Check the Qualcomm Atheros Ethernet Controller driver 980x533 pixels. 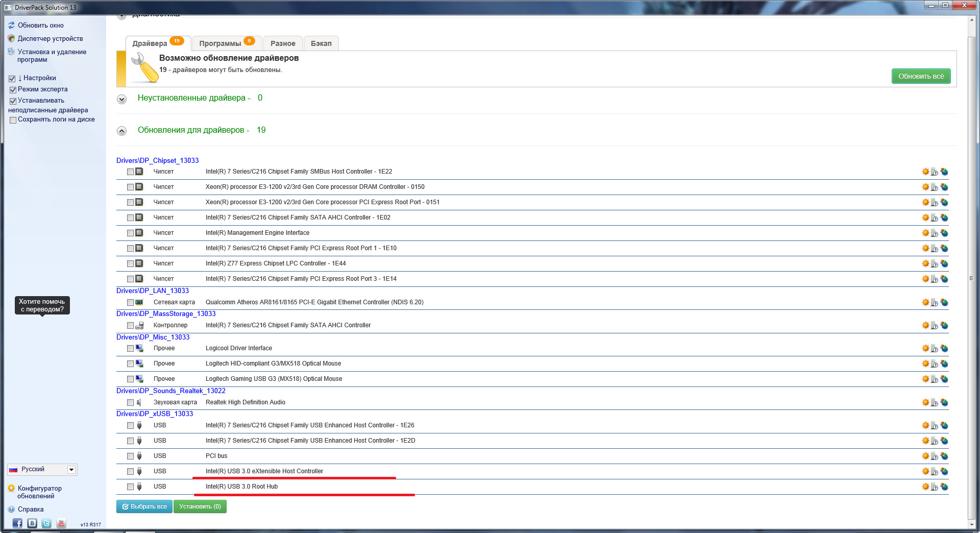click(x=131, y=302)
